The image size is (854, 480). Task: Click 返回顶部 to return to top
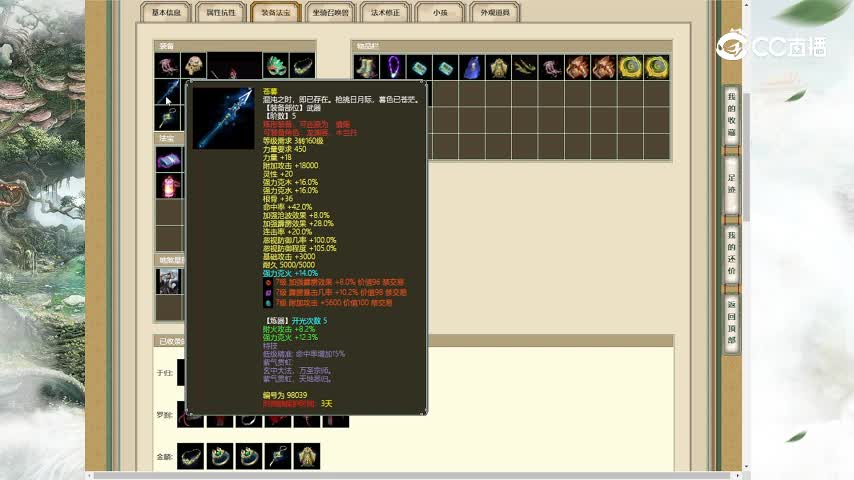click(731, 322)
